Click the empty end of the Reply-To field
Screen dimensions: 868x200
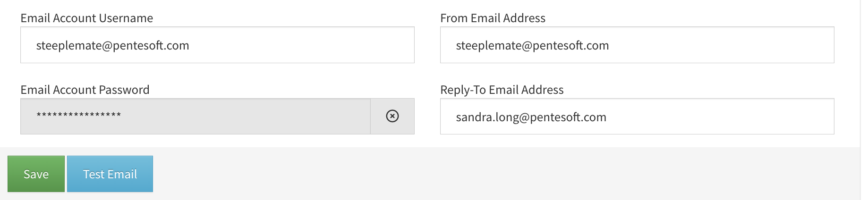720,117
